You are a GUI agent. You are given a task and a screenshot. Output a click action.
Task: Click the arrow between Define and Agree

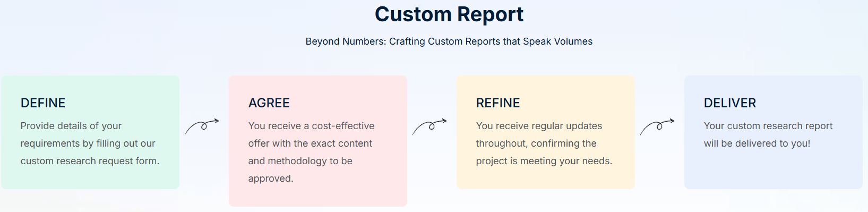point(202,126)
